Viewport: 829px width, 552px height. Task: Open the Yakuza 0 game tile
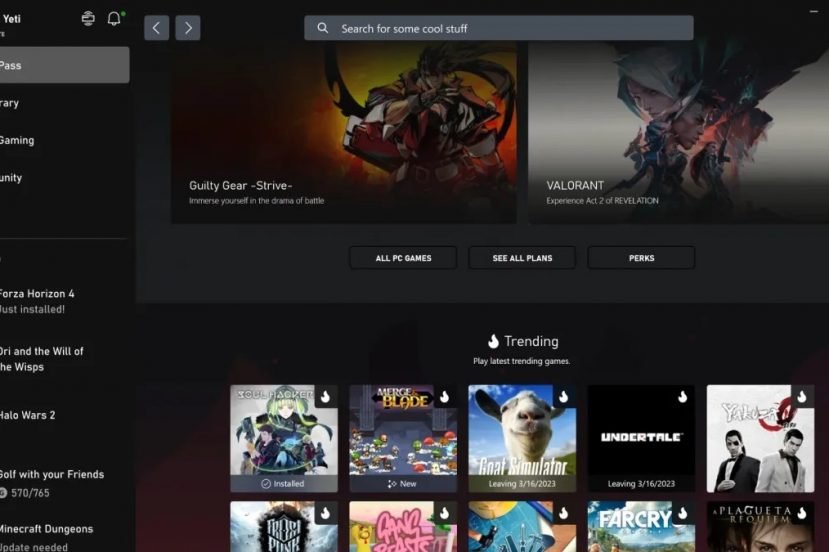click(x=760, y=438)
